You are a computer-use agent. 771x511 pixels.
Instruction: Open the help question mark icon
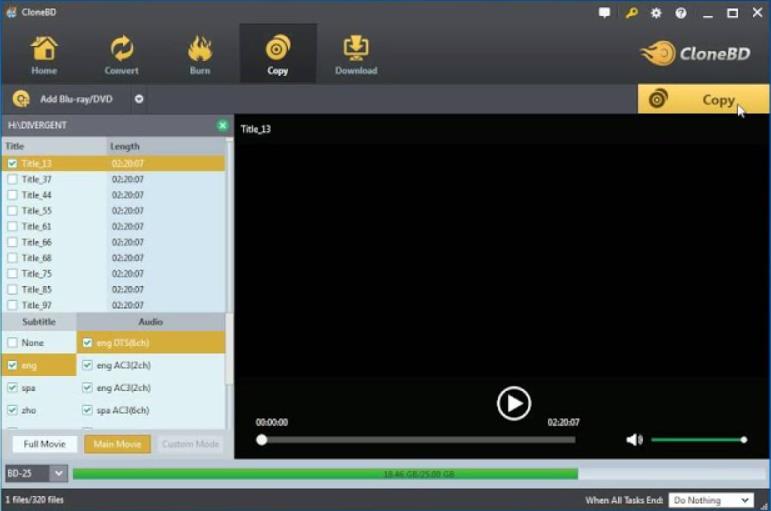[x=681, y=13]
